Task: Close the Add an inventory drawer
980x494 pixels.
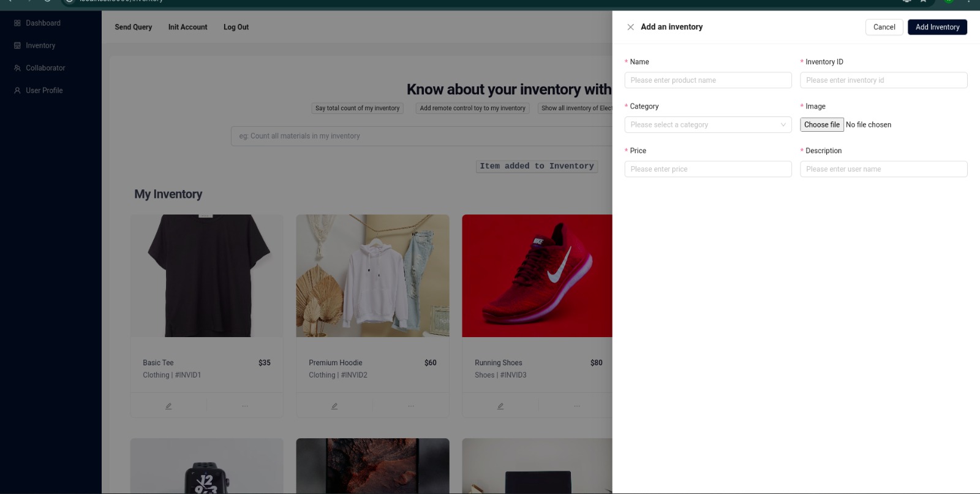Action: coord(630,27)
